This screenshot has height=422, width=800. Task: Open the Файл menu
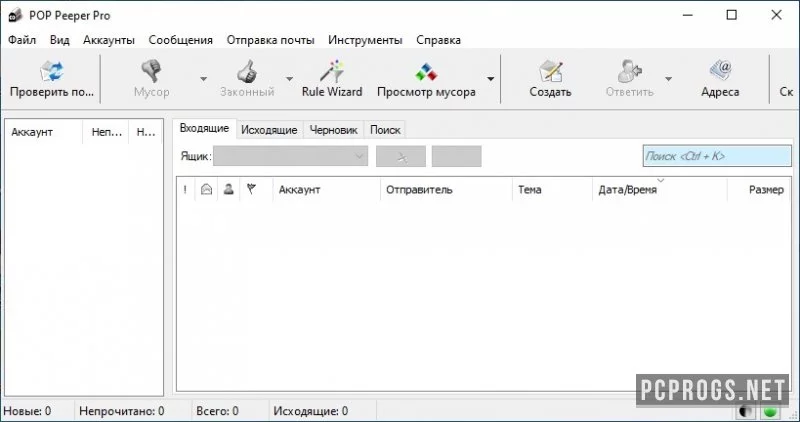pos(22,40)
